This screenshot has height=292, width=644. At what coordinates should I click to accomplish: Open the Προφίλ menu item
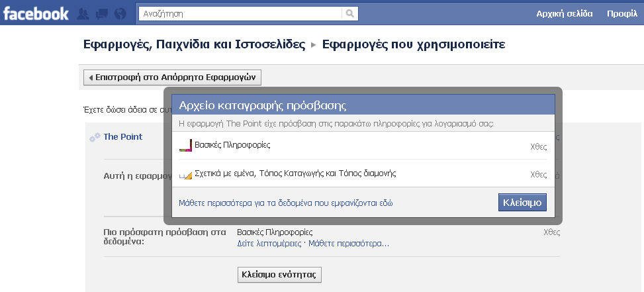(621, 13)
